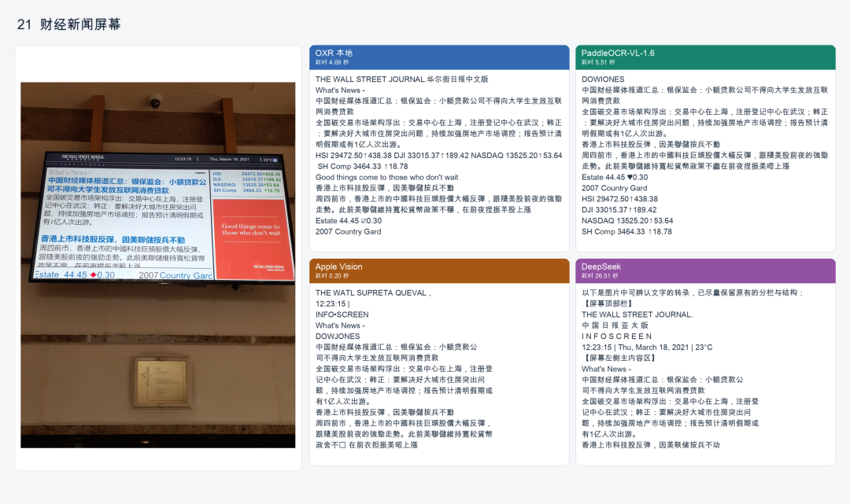Screen dimensions: 850x504
Task: Select "SH Comp 3464.33" line in PaddleOCR card
Action: click(x=626, y=232)
